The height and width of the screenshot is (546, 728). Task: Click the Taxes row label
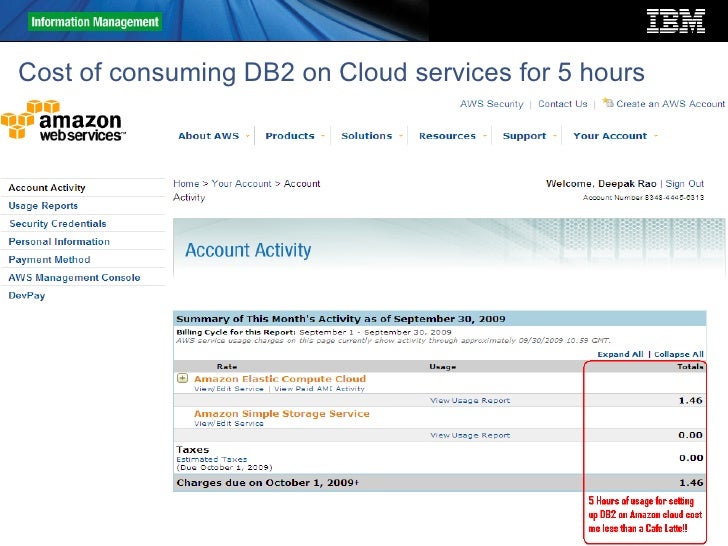click(193, 449)
